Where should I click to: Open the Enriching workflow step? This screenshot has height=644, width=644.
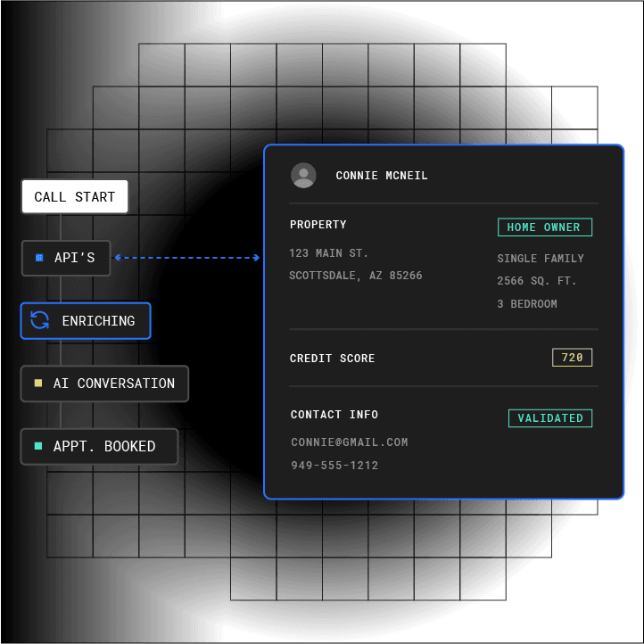pos(86,321)
